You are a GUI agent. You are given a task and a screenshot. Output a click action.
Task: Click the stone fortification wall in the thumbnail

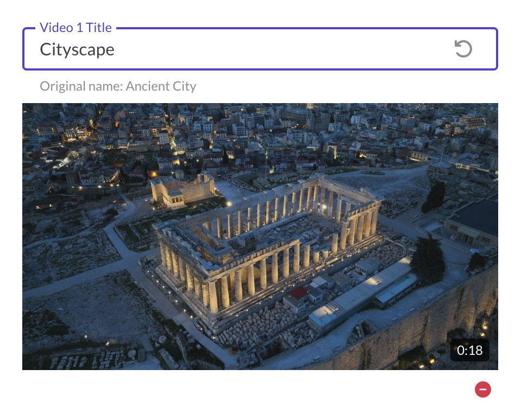click(416, 328)
